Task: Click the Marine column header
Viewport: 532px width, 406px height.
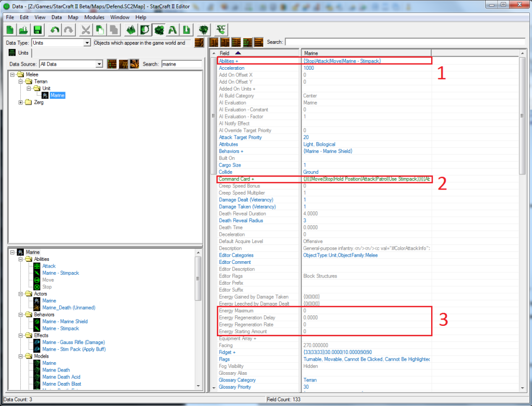Action: coord(367,53)
